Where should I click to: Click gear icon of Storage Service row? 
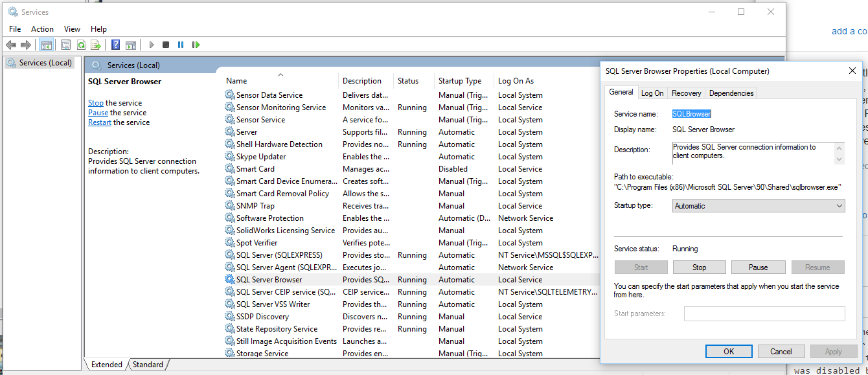click(230, 353)
